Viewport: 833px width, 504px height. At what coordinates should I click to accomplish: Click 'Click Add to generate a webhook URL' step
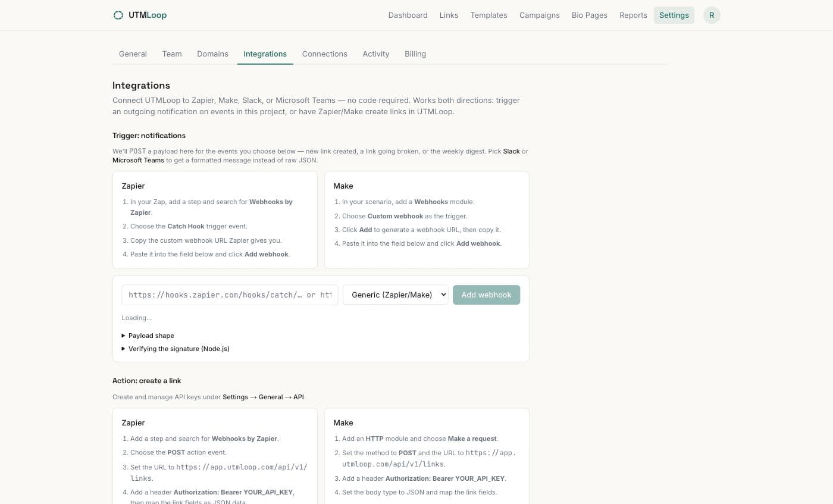click(421, 230)
